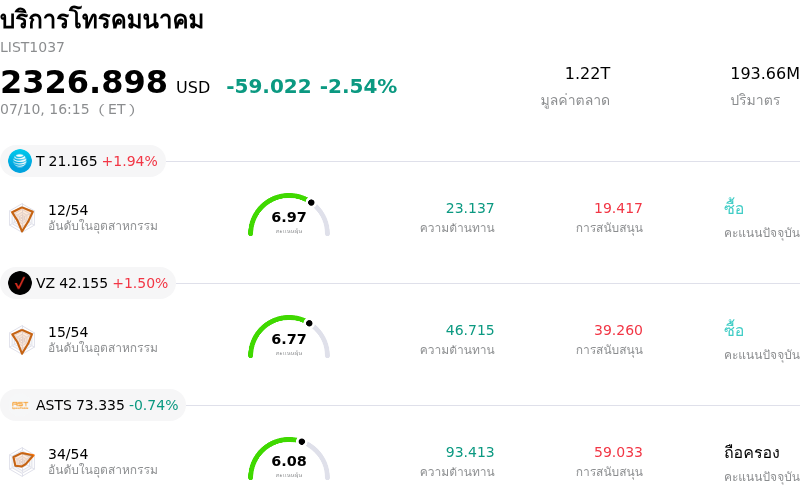Screen dimensions: 800x499
Task: Open the ASTS 73.335 stock chip
Action: [93, 405]
